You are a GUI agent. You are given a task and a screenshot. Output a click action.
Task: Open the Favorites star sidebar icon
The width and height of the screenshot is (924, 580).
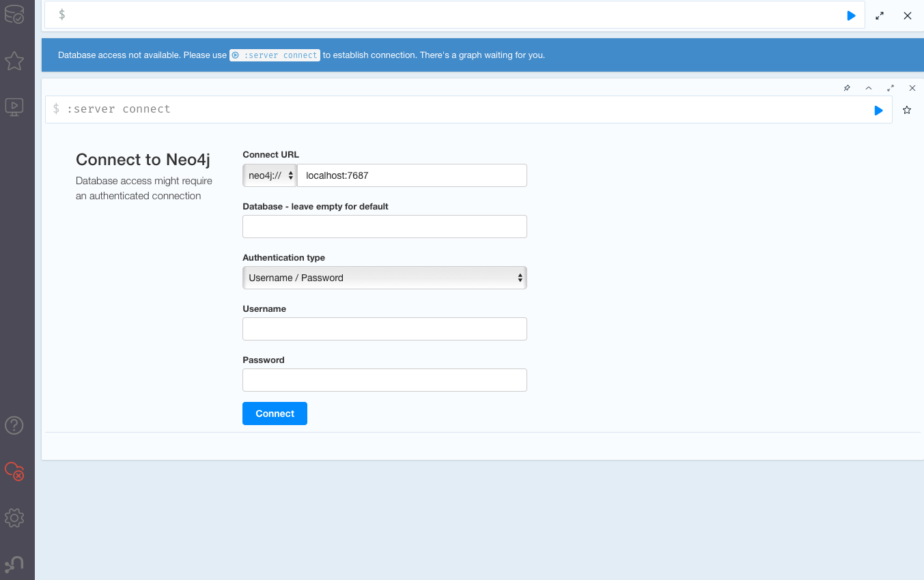(x=14, y=61)
